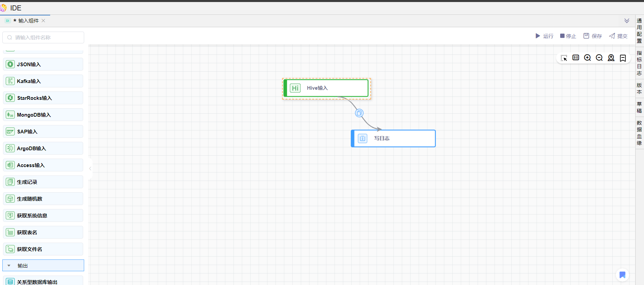The width and height of the screenshot is (644, 285).
Task: Select the Hive输入 node on canvas
Action: point(326,88)
